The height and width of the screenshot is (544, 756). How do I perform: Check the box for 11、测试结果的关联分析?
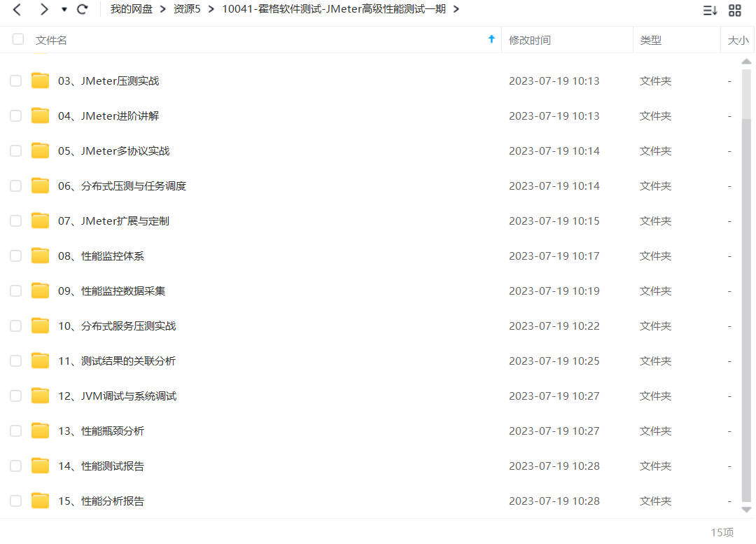tap(16, 361)
